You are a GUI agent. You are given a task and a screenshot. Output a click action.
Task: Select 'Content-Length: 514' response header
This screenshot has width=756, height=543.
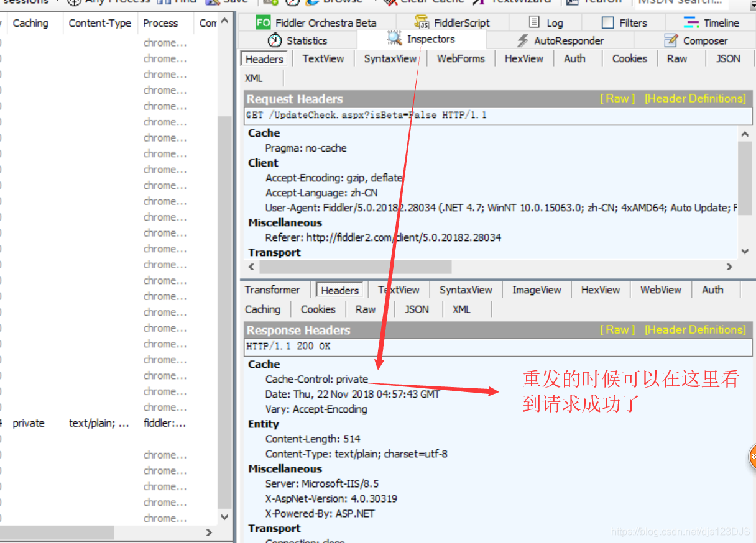313,439
